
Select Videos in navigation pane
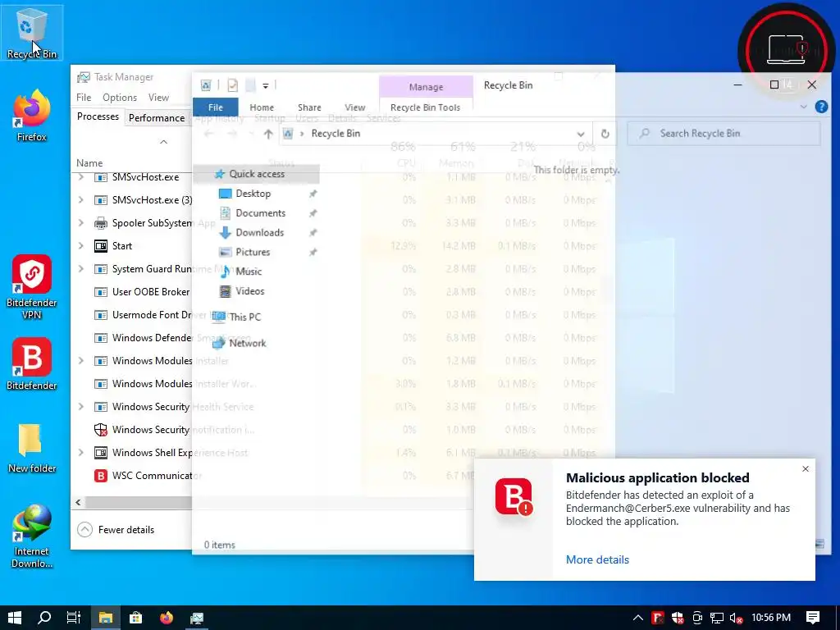click(x=249, y=291)
